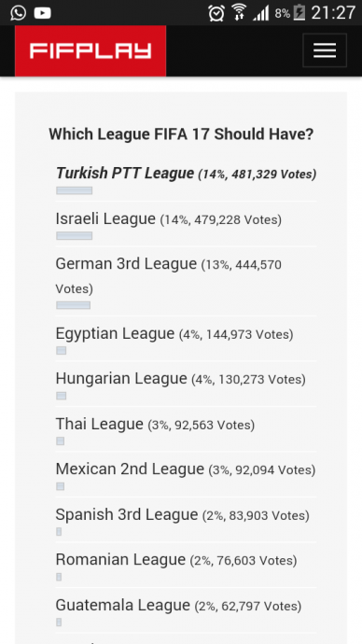The height and width of the screenshot is (644, 362).
Task: Tap the battery charging icon
Action: [x=299, y=13]
